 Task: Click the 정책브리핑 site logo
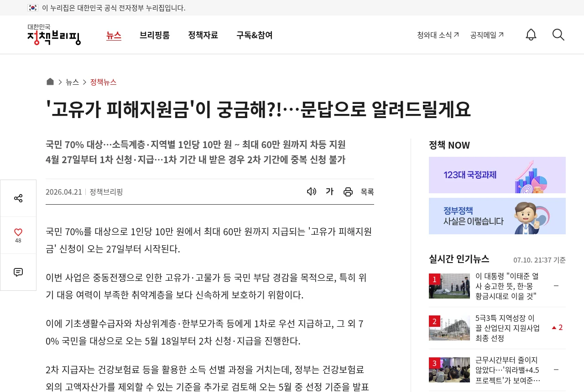pos(54,35)
